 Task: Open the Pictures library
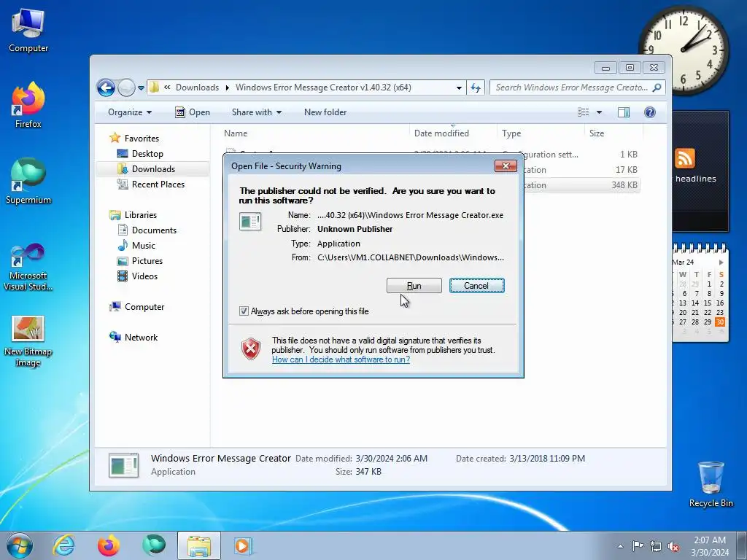pos(139,261)
